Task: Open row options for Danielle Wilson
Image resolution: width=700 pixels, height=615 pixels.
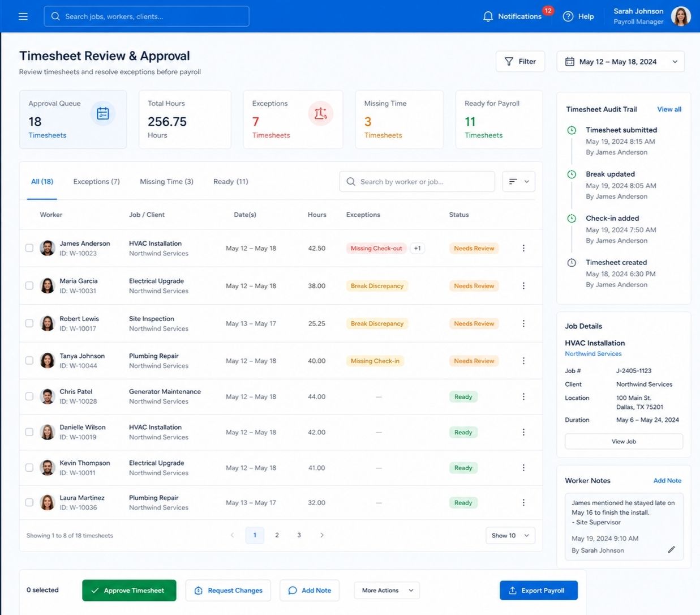Action: pyautogui.click(x=523, y=432)
